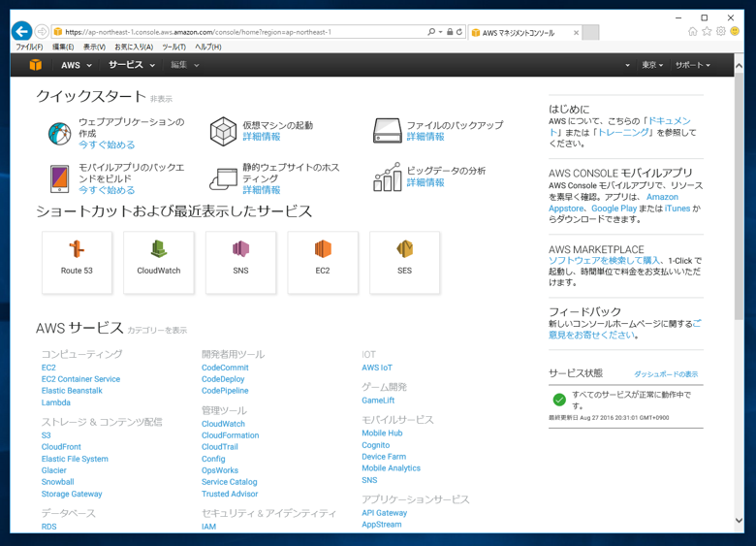Click the scrollbar down arrow

(740, 520)
